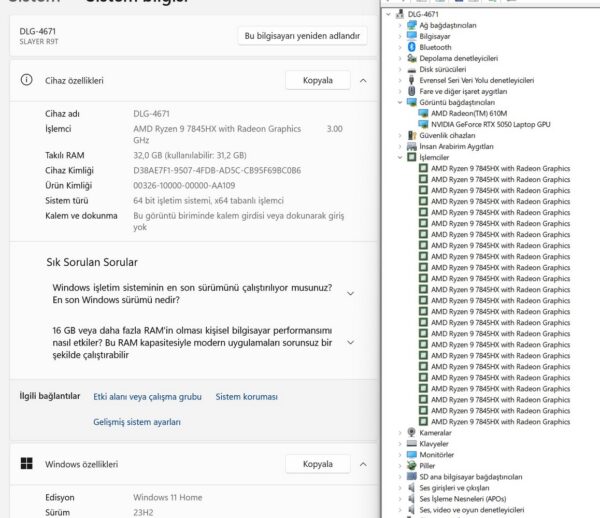Screen dimensions: 600x518
Task: Click the Piller battery icon
Action: pos(411,465)
